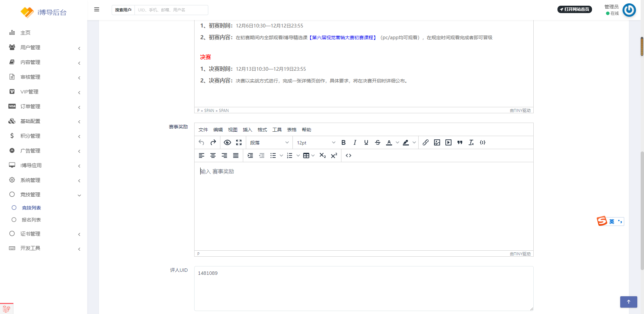
Task: Click the insert link icon
Action: click(x=426, y=142)
